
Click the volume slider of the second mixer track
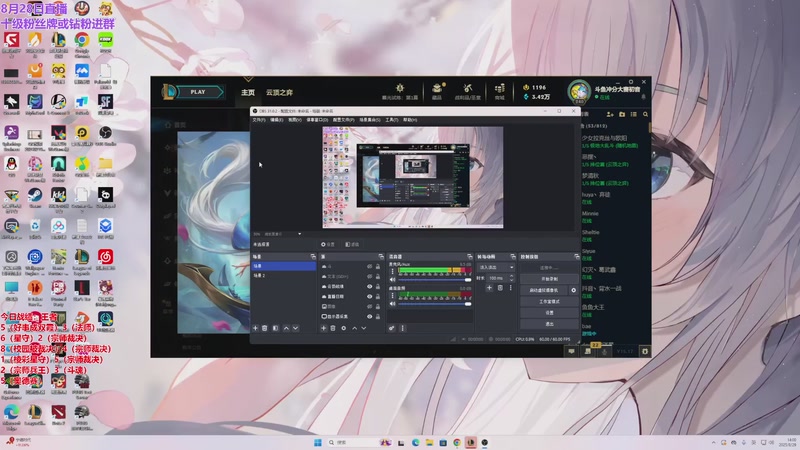click(434, 304)
